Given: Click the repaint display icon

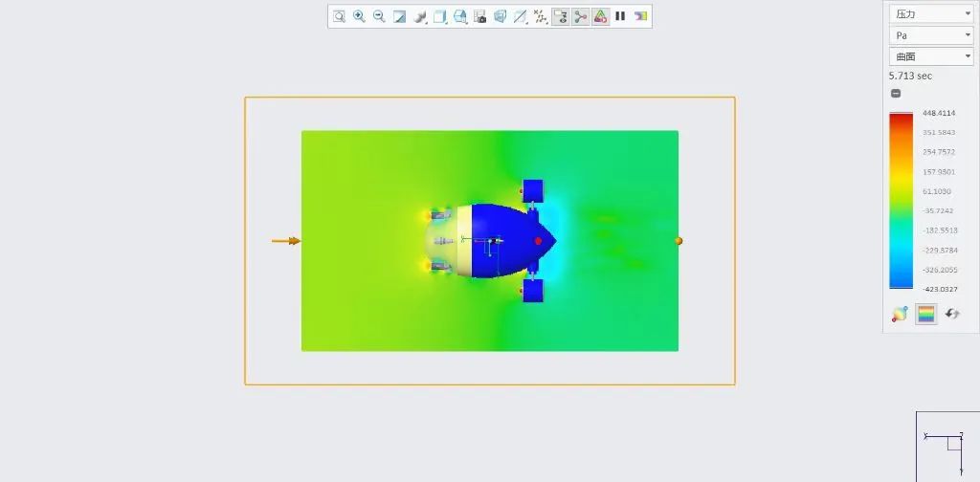Looking at the screenshot, I should [x=399, y=16].
